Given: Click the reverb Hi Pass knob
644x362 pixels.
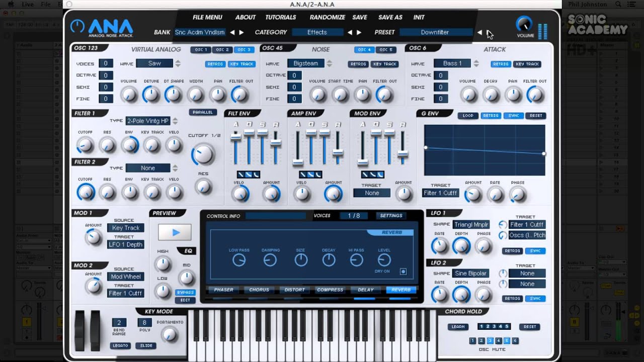Looking at the screenshot, I should coord(356,260).
